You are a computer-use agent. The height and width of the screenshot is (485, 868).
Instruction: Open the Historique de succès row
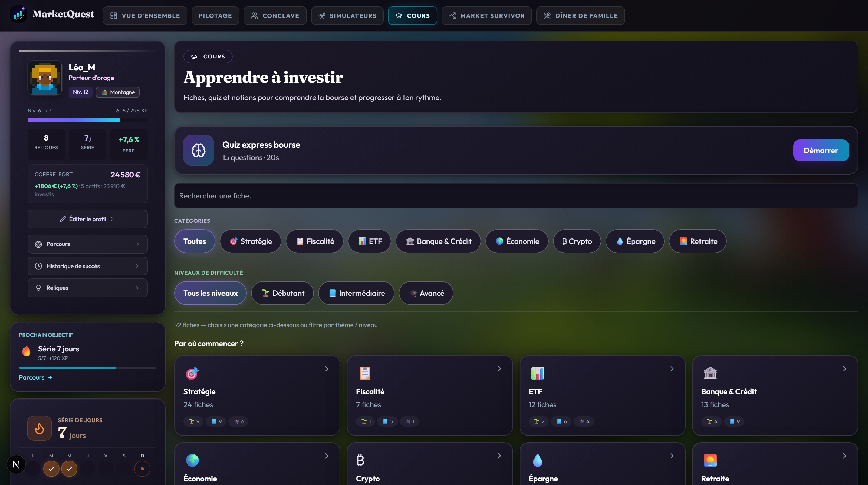click(88, 266)
